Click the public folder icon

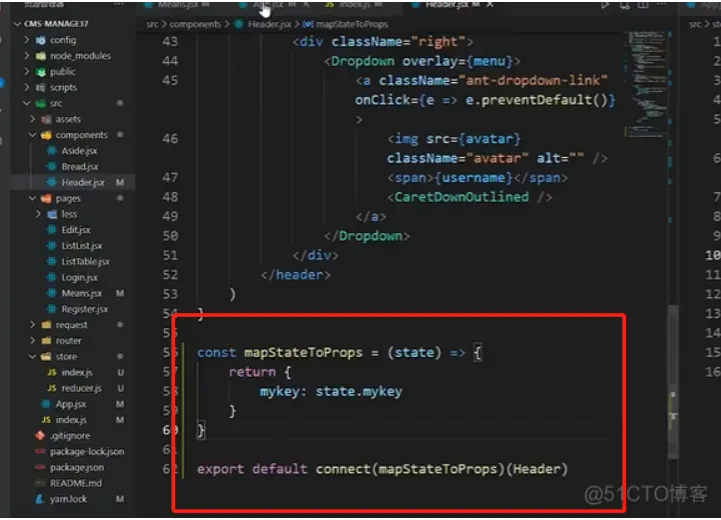tap(40, 72)
